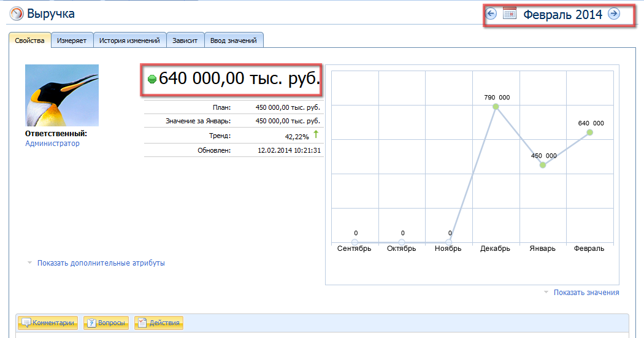Click the Февраль 640 000 chart point
Viewport: 644px width, 338px height.
589,133
